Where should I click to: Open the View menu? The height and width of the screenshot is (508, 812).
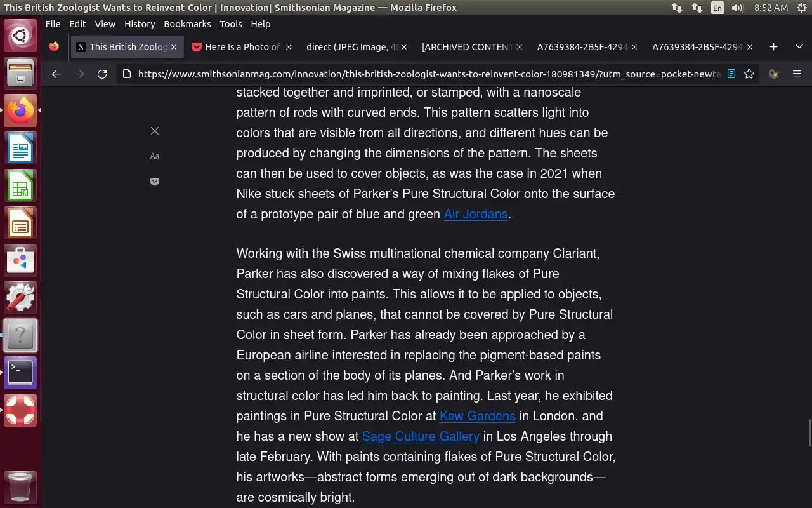(x=105, y=24)
